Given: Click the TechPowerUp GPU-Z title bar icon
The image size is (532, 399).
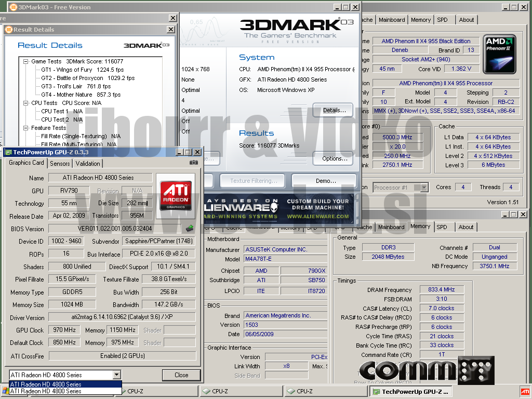Looking at the screenshot, I should point(8,152).
